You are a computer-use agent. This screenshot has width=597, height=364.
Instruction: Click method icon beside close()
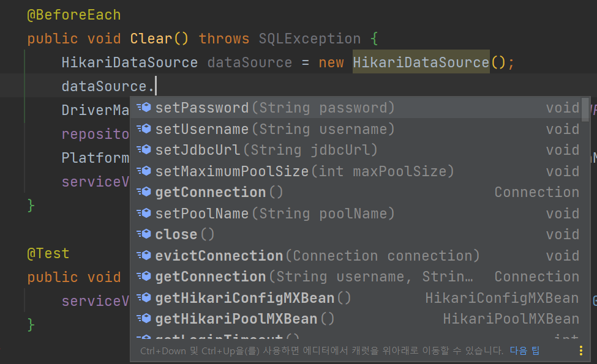pyautogui.click(x=144, y=234)
